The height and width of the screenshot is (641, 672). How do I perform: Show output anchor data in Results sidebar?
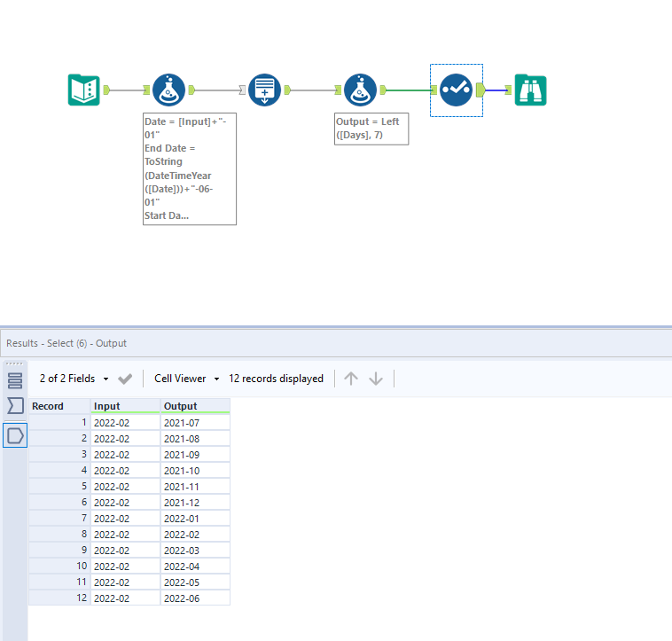point(15,434)
